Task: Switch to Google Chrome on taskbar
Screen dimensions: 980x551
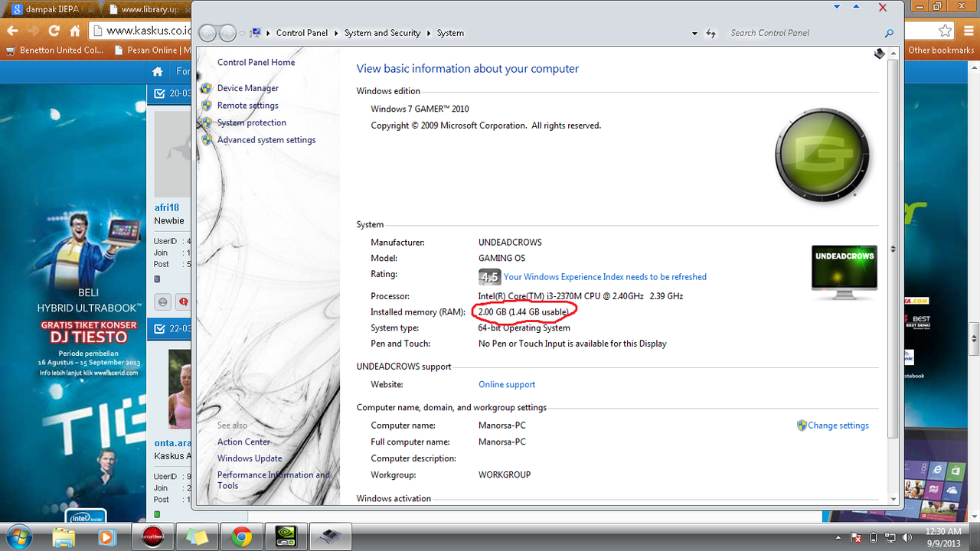Action: pyautogui.click(x=241, y=537)
